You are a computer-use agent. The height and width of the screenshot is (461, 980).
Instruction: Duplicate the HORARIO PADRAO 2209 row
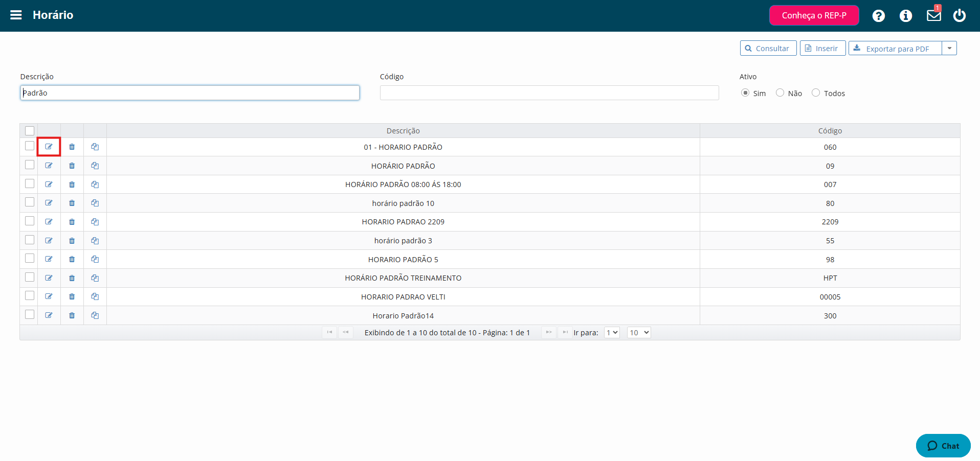coord(95,222)
